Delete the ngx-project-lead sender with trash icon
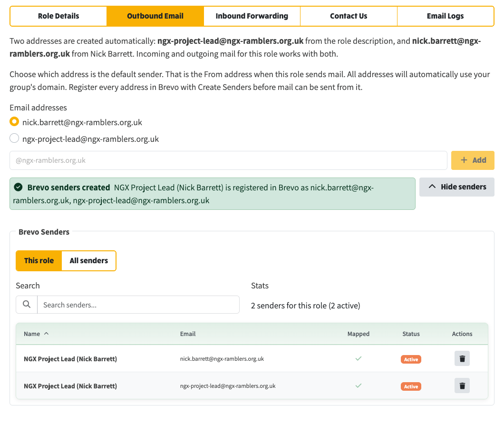This screenshot has width=504, height=425. pos(462,385)
